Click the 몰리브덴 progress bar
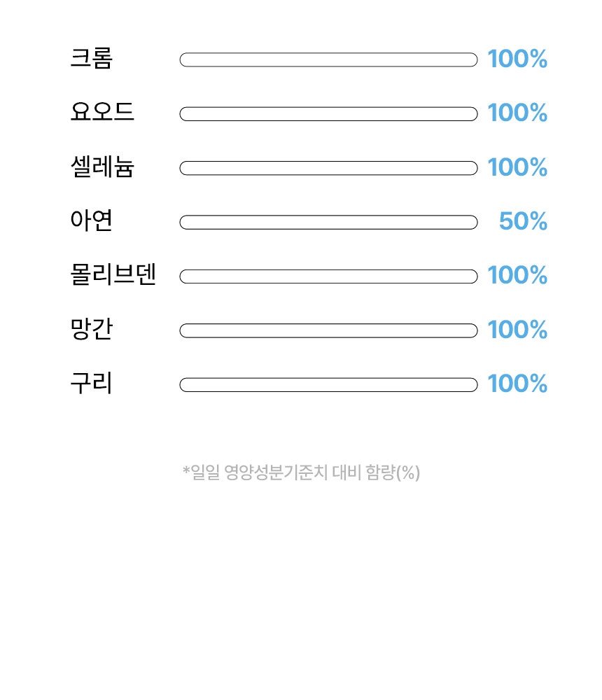602x700 pixels. 328,276
